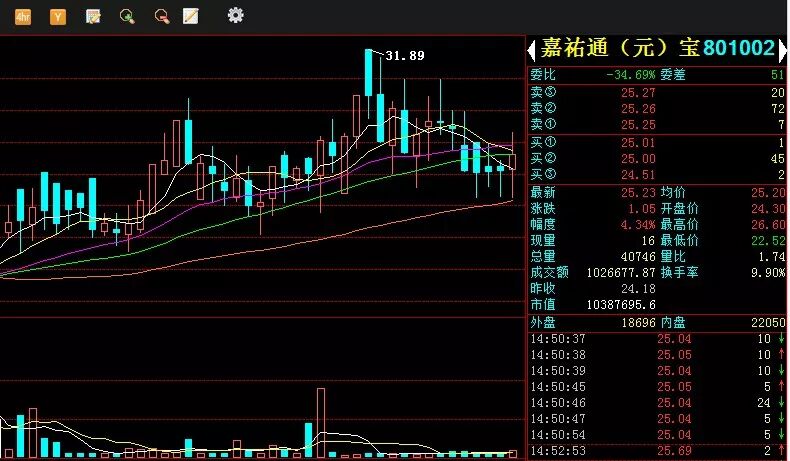Select the 卖② ask price 25.26
The image size is (790, 461).
click(638, 109)
